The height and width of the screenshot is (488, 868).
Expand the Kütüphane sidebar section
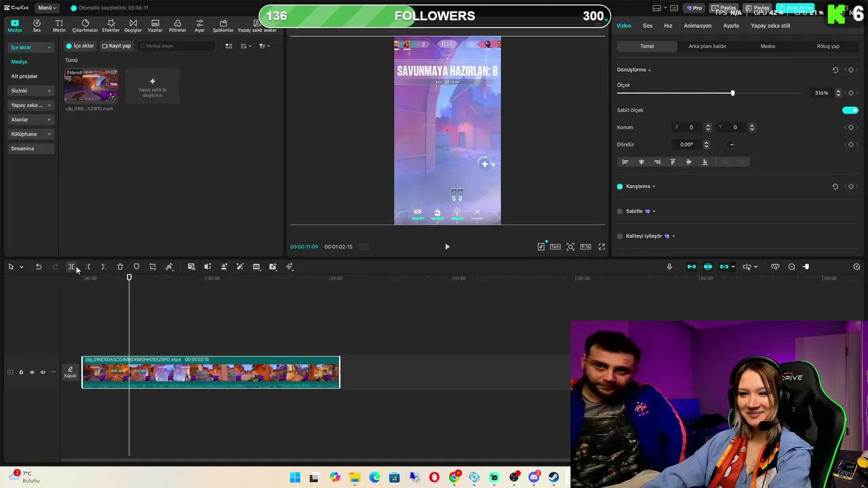coord(31,134)
